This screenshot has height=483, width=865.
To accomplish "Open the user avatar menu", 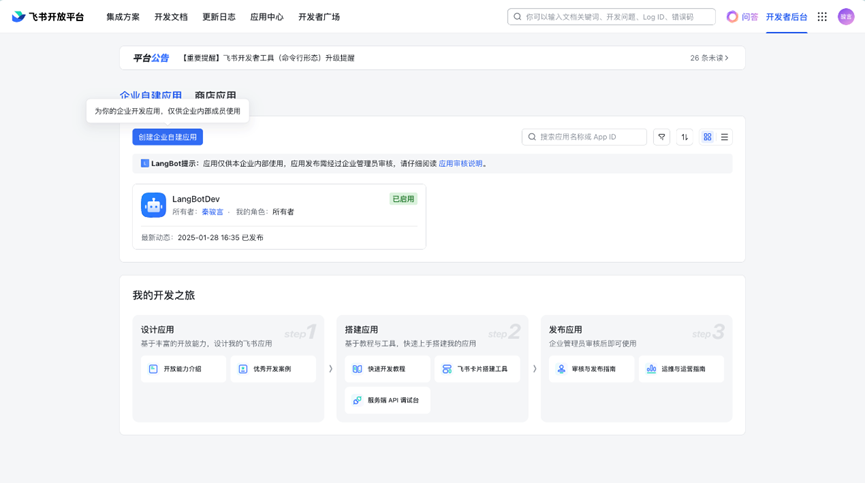I will (846, 17).
